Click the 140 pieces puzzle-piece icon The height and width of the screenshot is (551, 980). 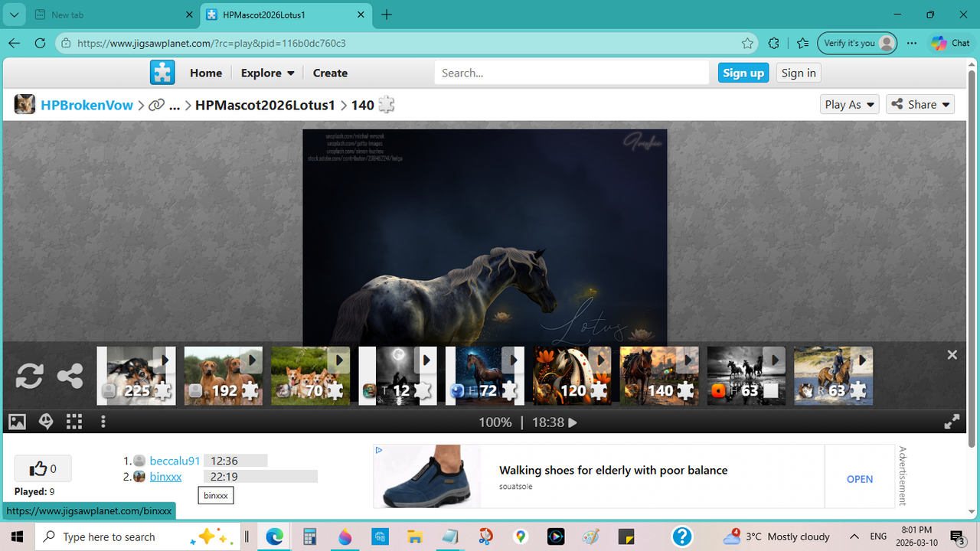coord(387,105)
